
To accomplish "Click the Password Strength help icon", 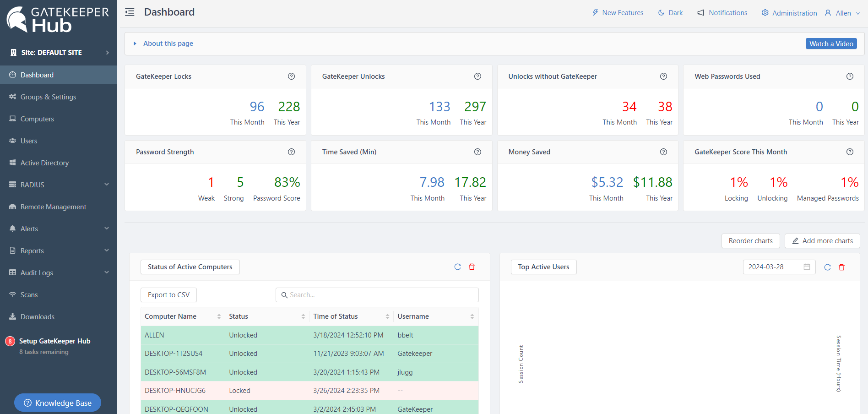I will point(291,152).
